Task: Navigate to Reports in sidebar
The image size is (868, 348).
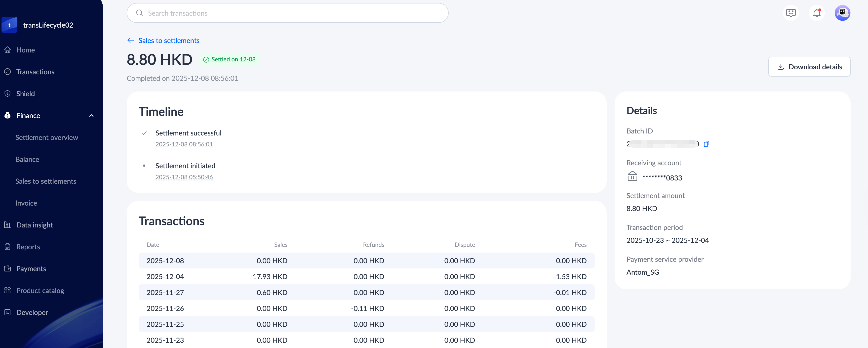Action: [28, 247]
